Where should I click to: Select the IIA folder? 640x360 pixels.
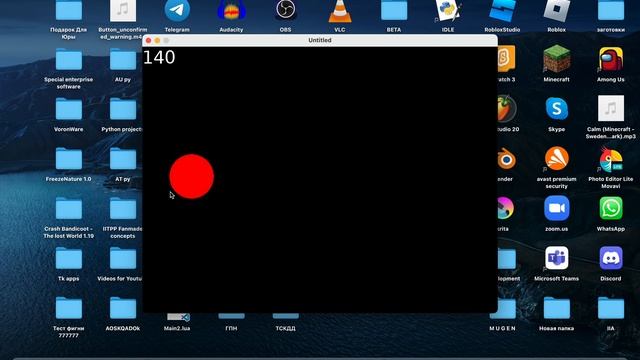point(611,308)
